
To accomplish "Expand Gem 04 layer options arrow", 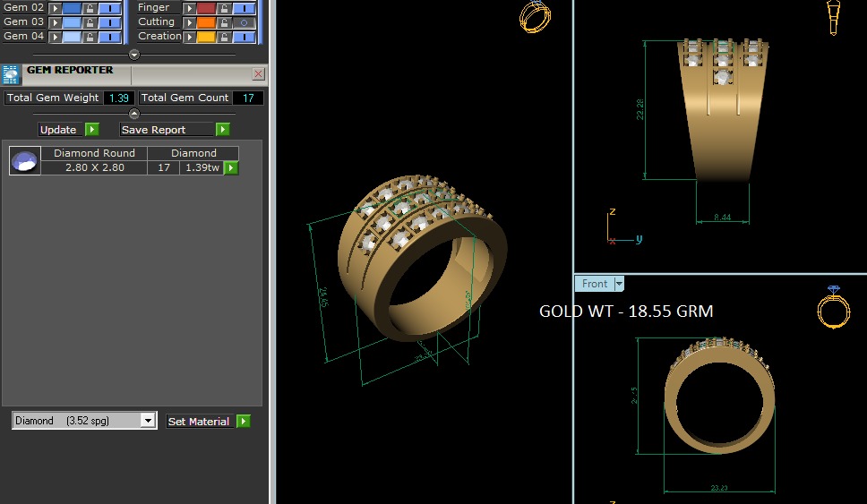I will click(x=55, y=37).
